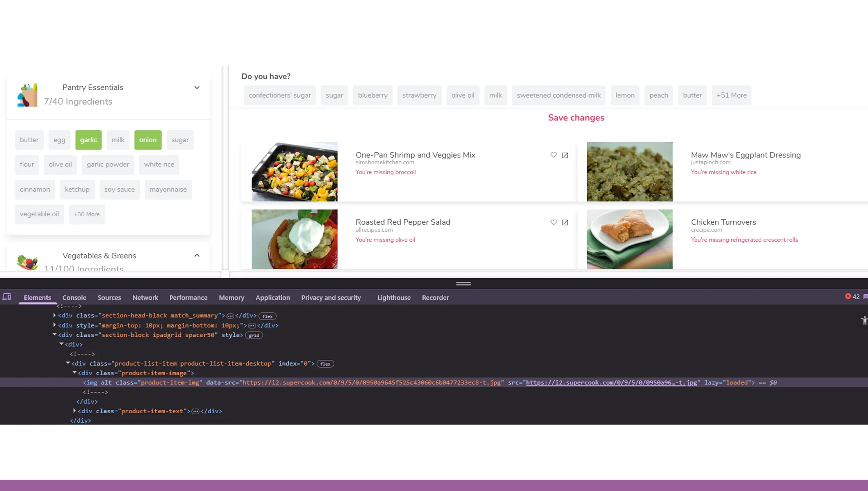
Task: Collapse the Pantry Essentials section
Action: click(x=197, y=87)
